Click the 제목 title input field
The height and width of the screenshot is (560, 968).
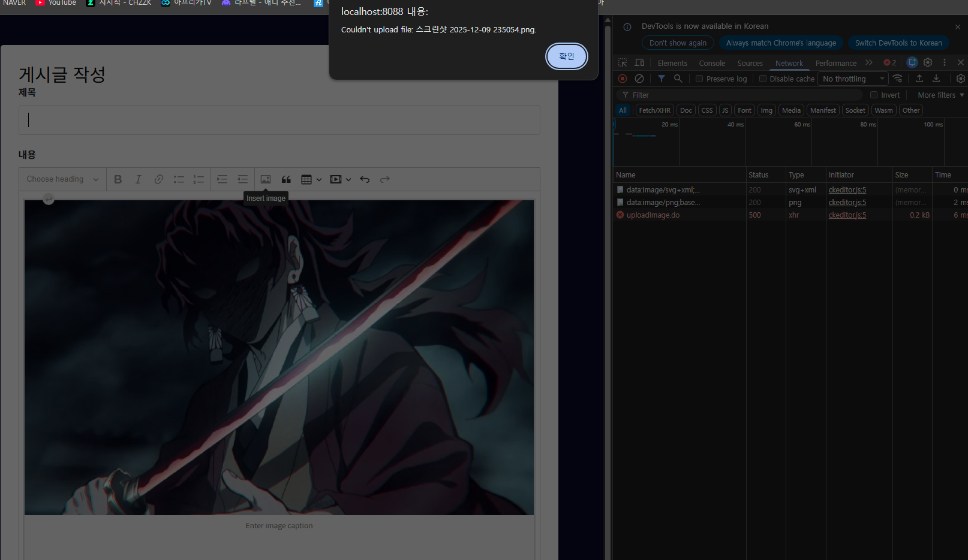279,120
